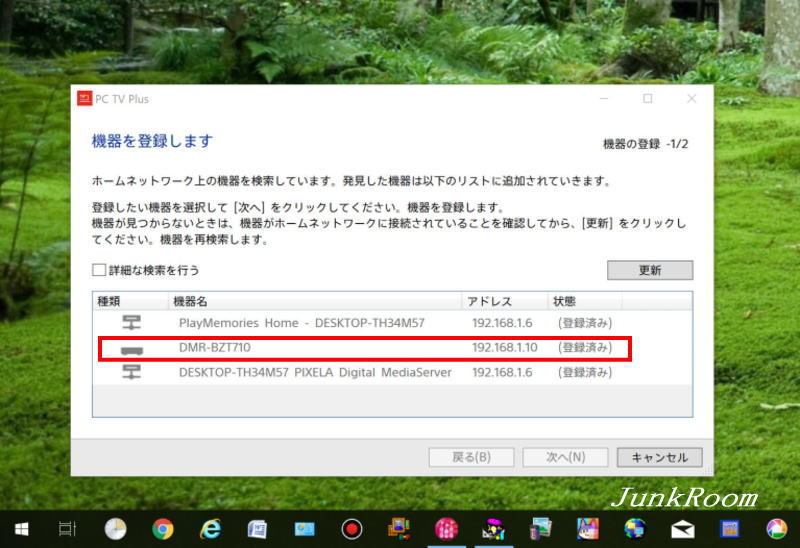
Task: Open the portrait pictures taskbar icon
Action: [x=399, y=529]
